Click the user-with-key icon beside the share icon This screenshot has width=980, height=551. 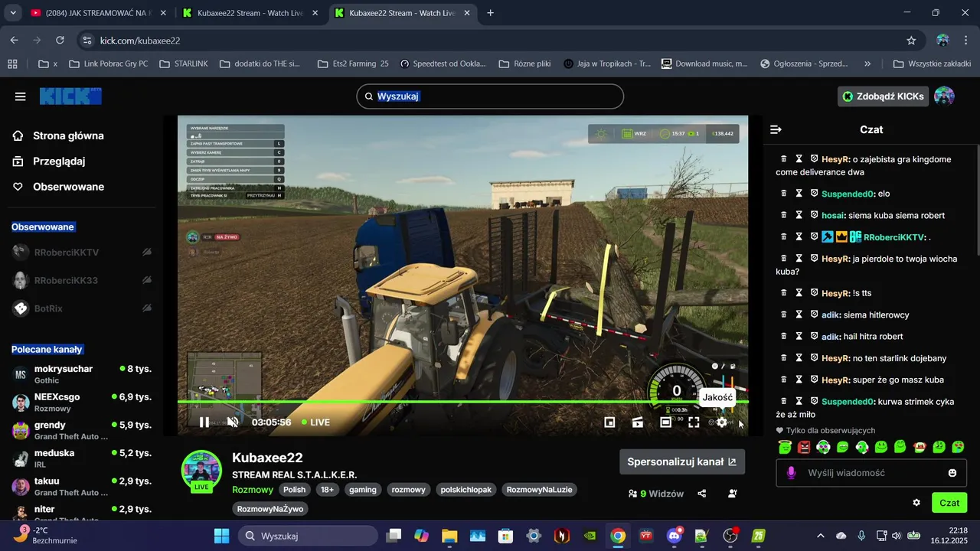coord(733,494)
